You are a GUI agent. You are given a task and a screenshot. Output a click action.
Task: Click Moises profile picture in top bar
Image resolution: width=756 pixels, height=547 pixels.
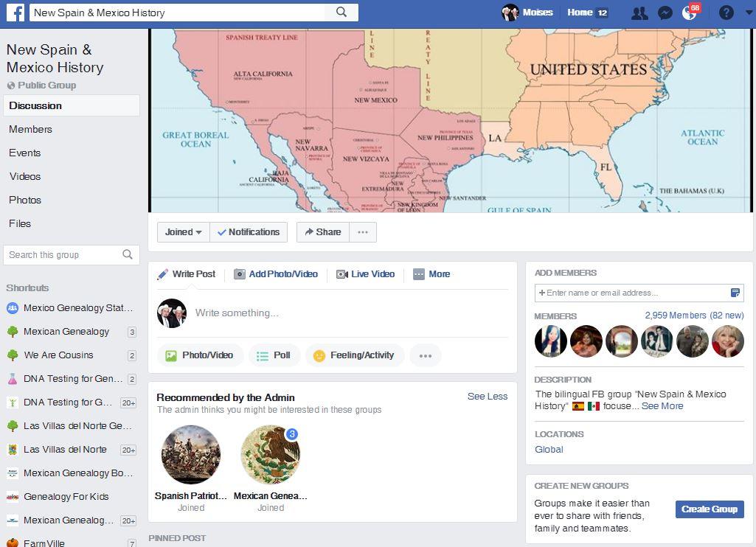pos(510,13)
